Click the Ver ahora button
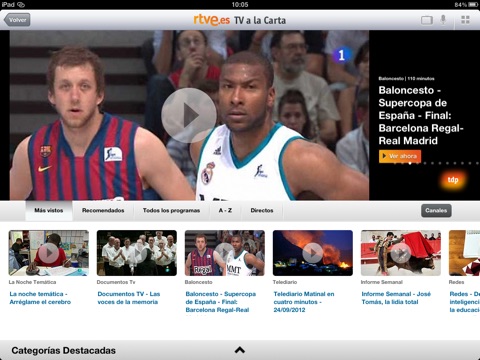 [400, 156]
